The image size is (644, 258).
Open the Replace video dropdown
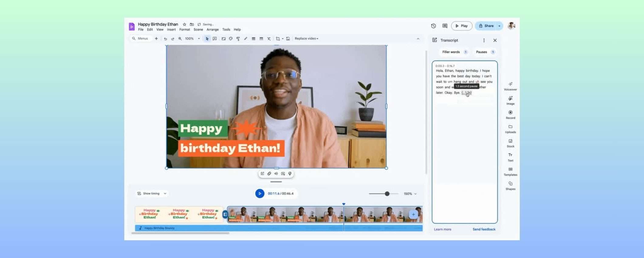(306, 39)
